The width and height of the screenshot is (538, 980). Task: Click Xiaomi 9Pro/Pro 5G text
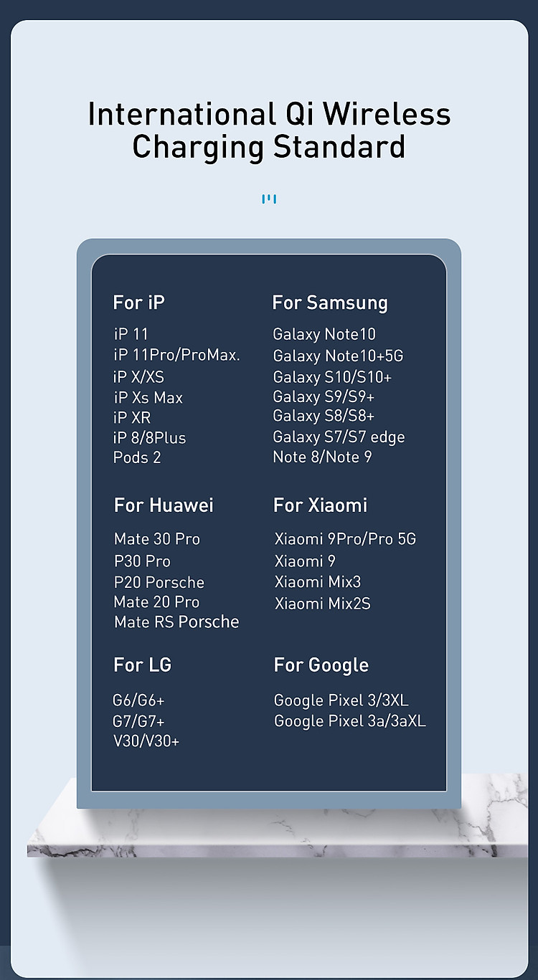pos(345,538)
